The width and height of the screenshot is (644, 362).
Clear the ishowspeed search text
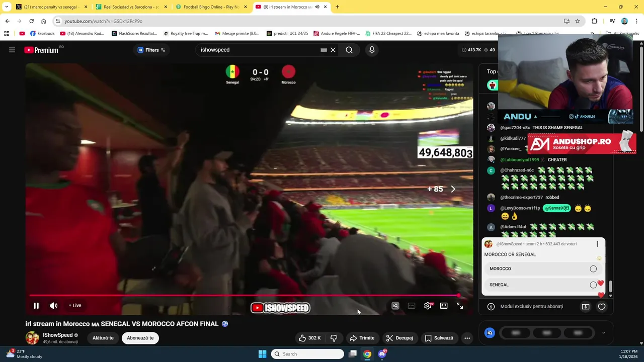coord(333,50)
